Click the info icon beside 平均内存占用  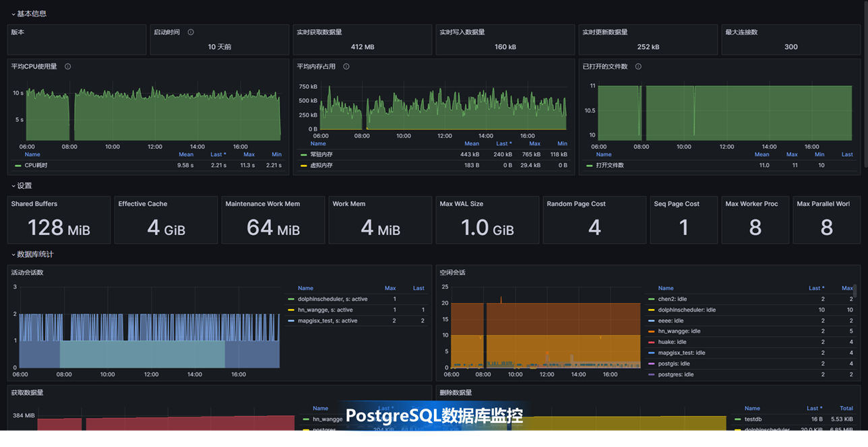[346, 67]
